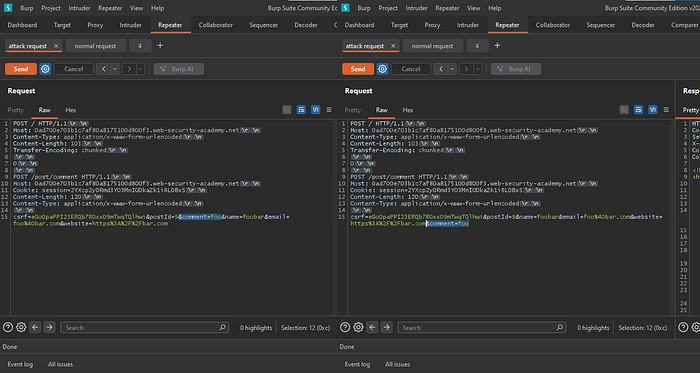Image resolution: width=700 pixels, height=373 pixels.
Task: Open search help question-mark icon, right window
Action: pos(345,327)
